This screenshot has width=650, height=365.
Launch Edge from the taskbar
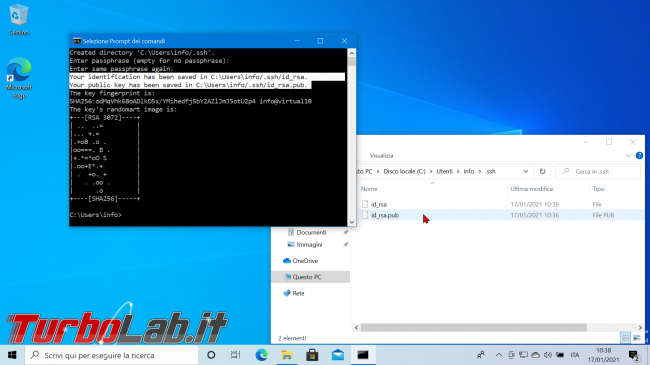click(x=261, y=355)
